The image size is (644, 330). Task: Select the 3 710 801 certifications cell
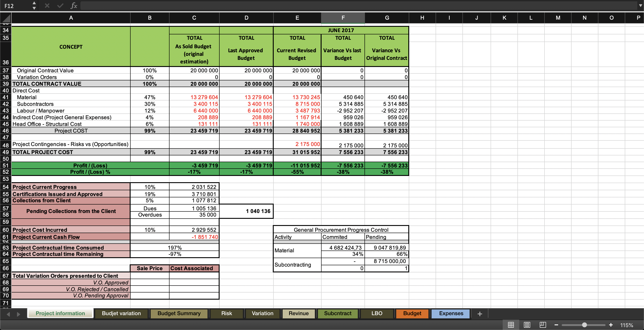(194, 194)
